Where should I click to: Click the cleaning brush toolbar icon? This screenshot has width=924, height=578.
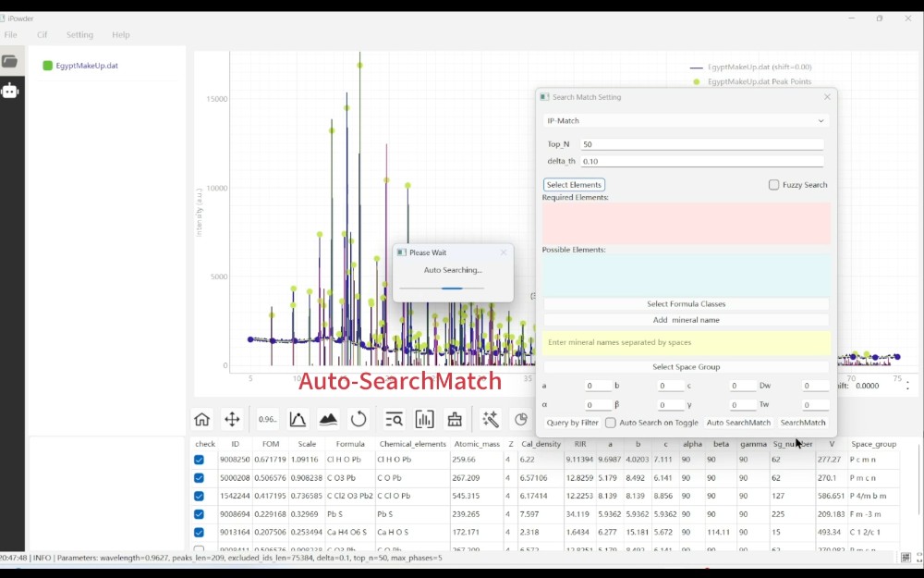pos(455,419)
